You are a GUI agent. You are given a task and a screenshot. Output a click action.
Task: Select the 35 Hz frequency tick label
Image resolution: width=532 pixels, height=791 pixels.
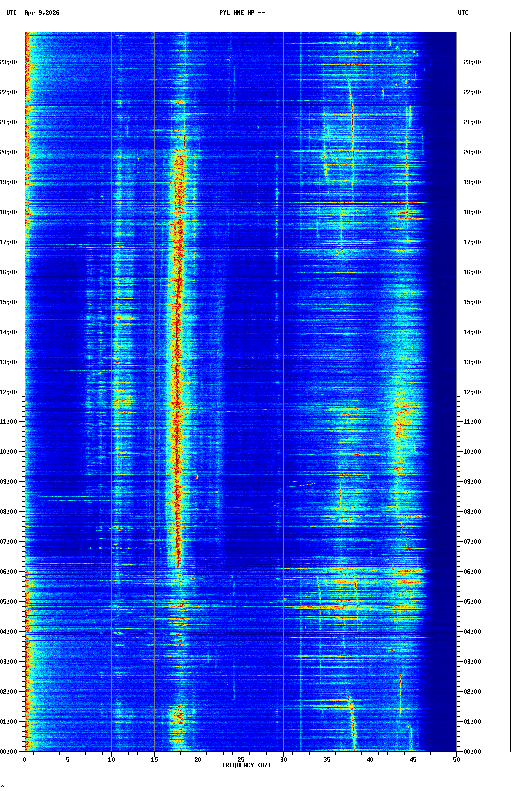[x=327, y=760]
